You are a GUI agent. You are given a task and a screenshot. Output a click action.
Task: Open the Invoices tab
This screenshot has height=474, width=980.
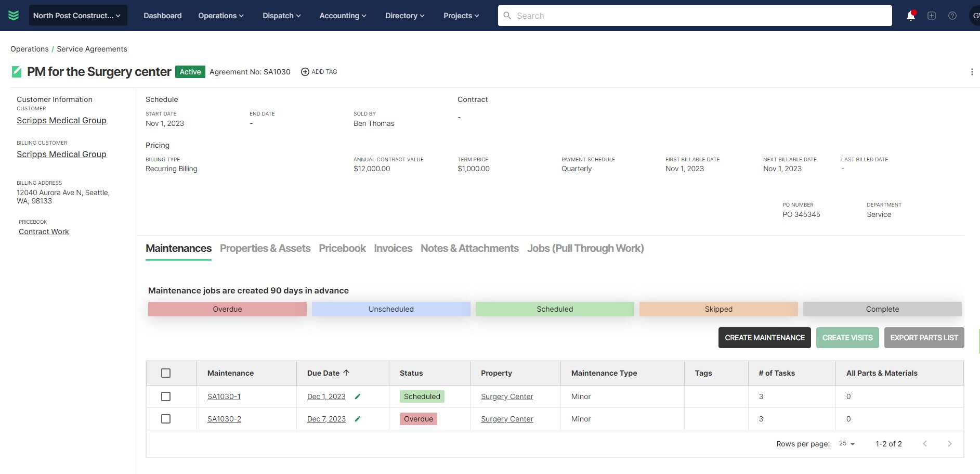393,248
